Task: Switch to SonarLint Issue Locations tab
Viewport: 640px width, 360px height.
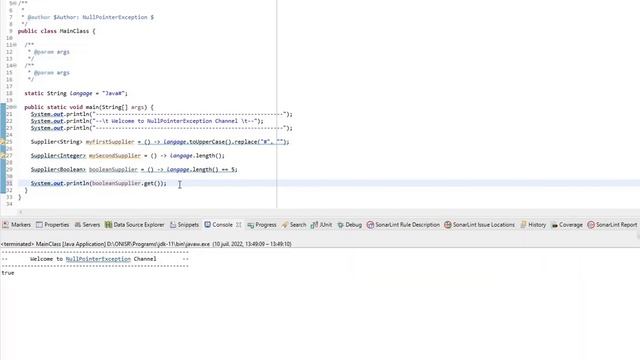Action: click(480, 224)
